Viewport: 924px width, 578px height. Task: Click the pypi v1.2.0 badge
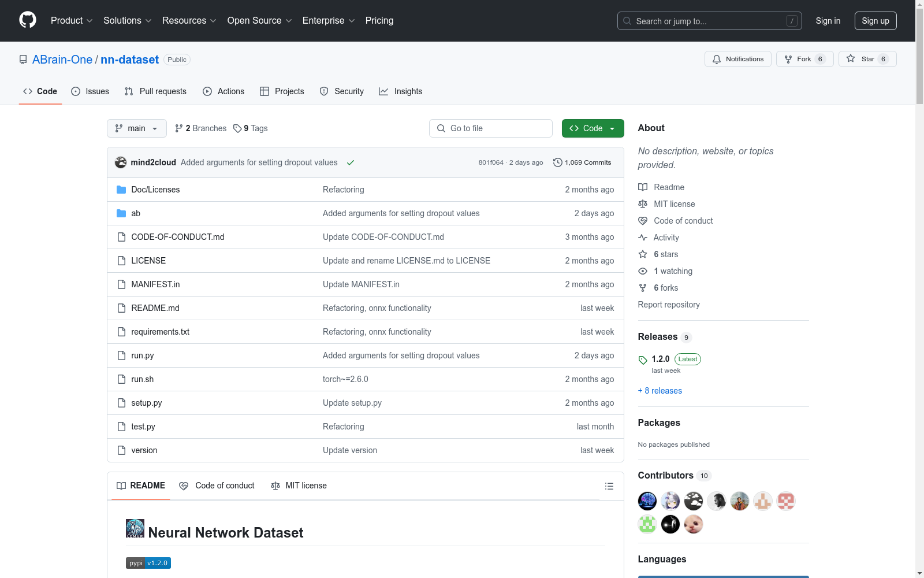(x=148, y=563)
